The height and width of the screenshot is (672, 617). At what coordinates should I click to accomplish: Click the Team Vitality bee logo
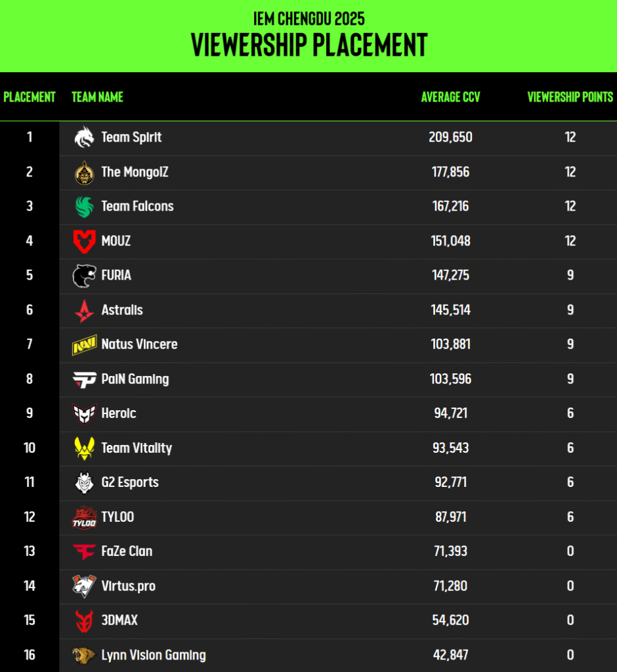84,448
